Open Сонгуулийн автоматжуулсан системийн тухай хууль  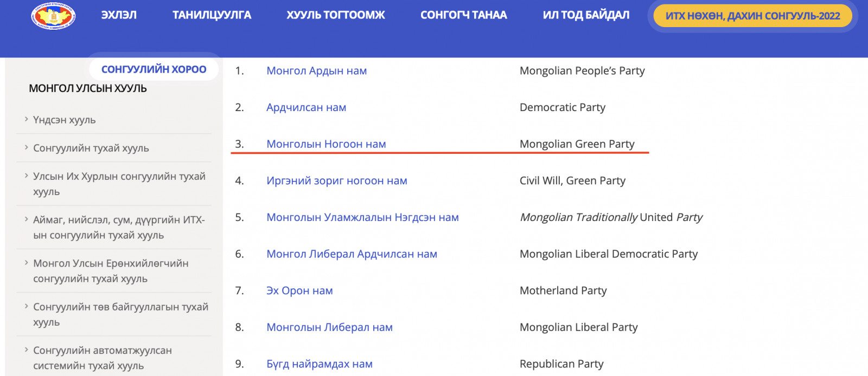coord(103,358)
